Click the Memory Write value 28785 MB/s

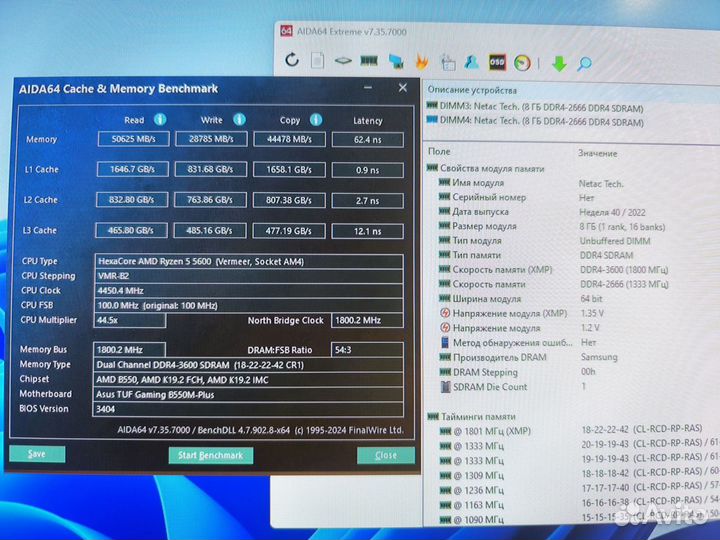(x=211, y=139)
